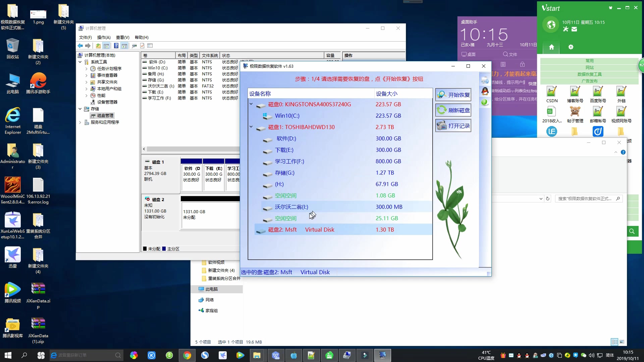
Task: Select the Win10(C:) partition row
Action: tap(346, 116)
